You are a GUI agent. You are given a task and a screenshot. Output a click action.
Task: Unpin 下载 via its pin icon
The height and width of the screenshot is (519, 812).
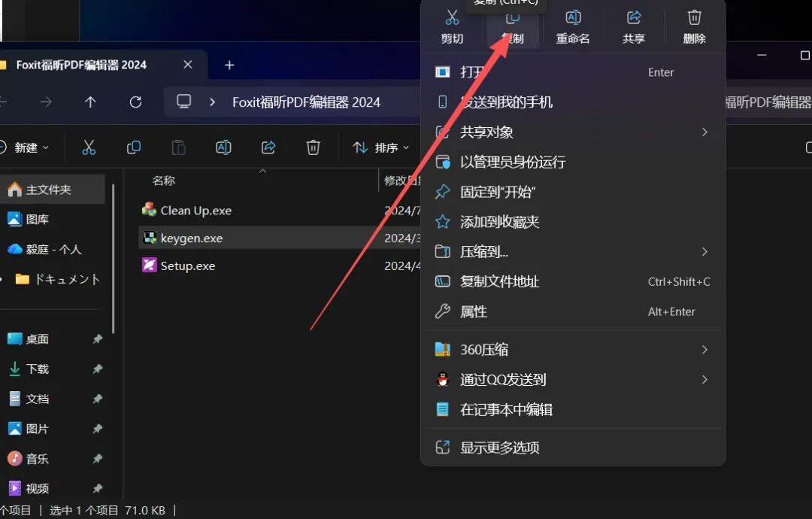tap(97, 369)
